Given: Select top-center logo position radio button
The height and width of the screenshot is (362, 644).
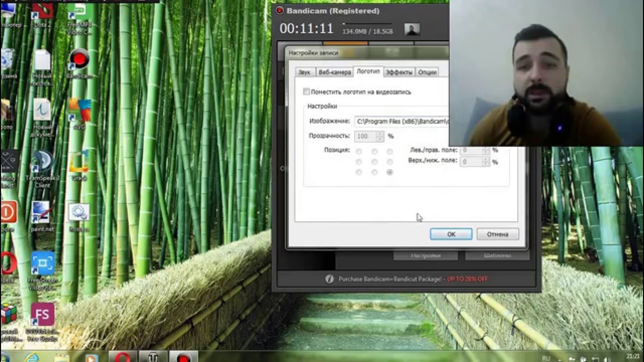Looking at the screenshot, I should pyautogui.click(x=374, y=151).
